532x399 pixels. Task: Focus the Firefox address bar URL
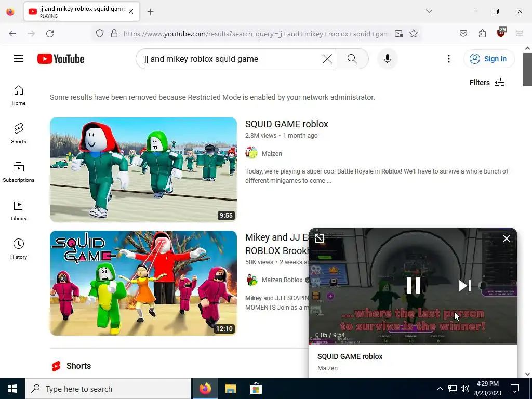pos(256,34)
